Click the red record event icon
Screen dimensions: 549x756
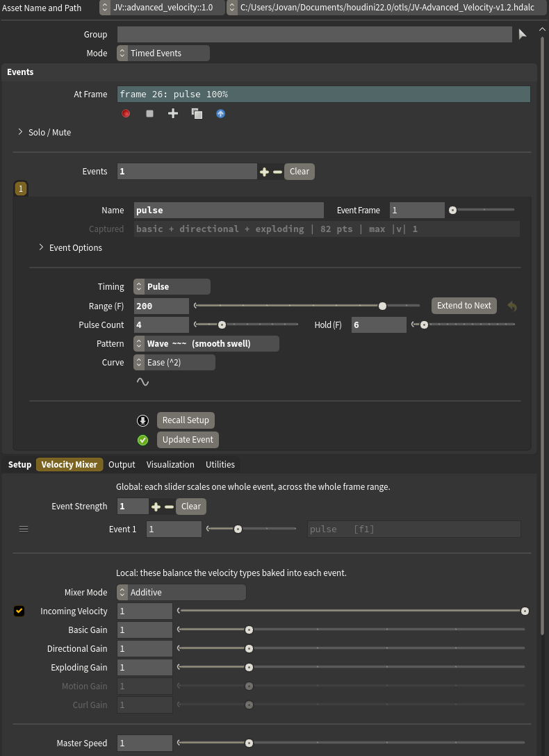[x=126, y=113]
